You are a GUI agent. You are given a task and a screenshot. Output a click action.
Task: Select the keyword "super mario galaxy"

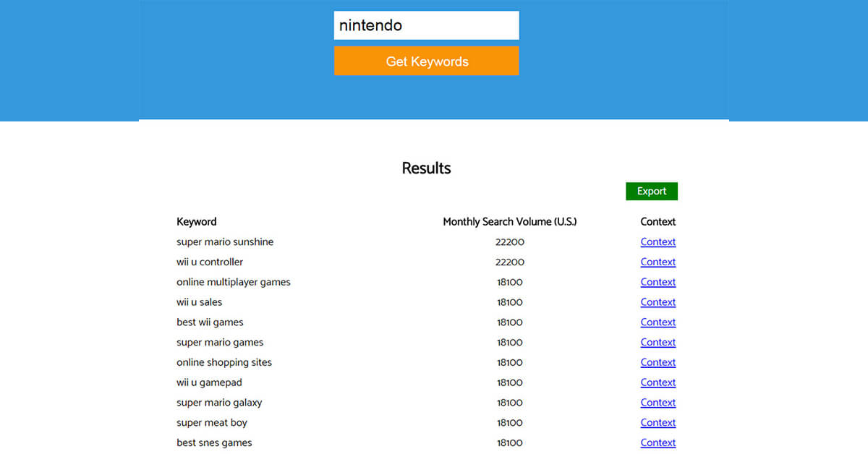pos(219,403)
